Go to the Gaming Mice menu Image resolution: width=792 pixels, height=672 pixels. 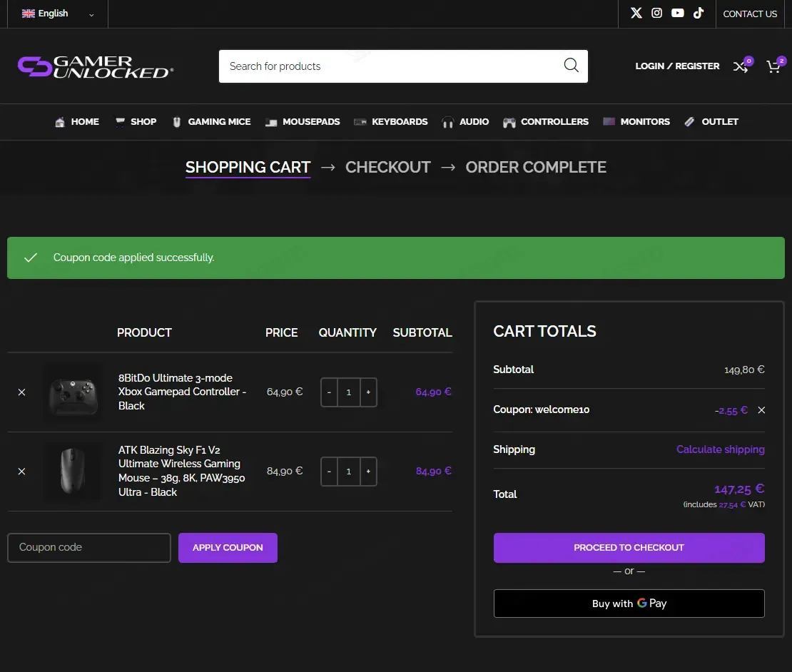pyautogui.click(x=211, y=122)
